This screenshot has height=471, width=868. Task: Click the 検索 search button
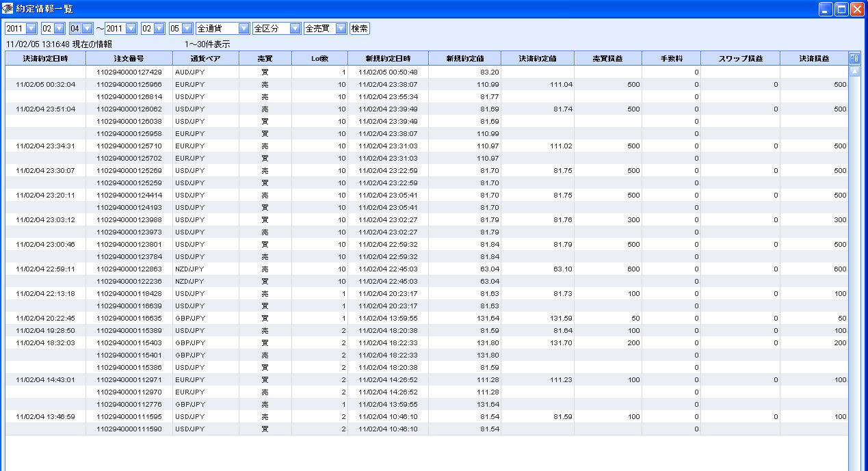click(360, 29)
